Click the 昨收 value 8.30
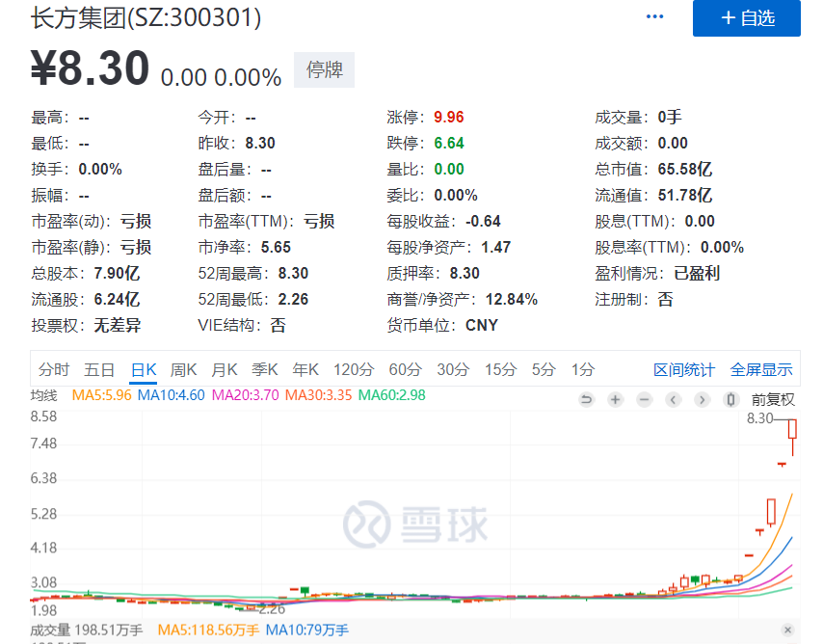This screenshot has height=644, width=823. click(x=260, y=143)
